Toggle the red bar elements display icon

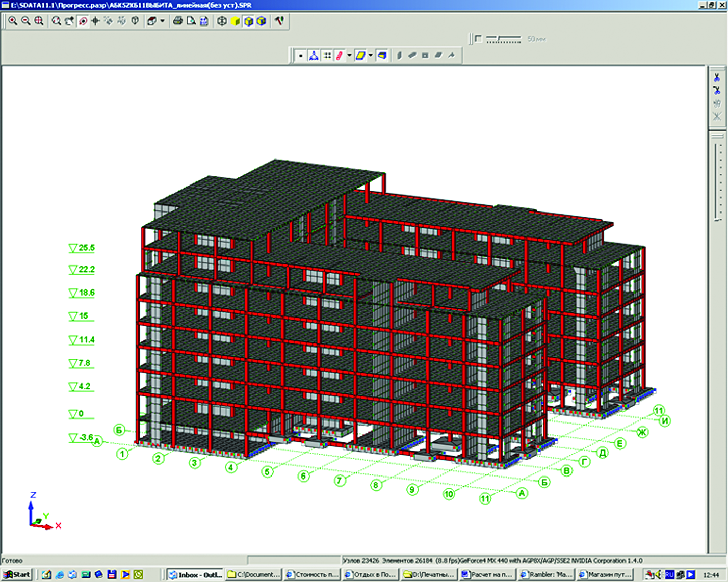[339, 56]
